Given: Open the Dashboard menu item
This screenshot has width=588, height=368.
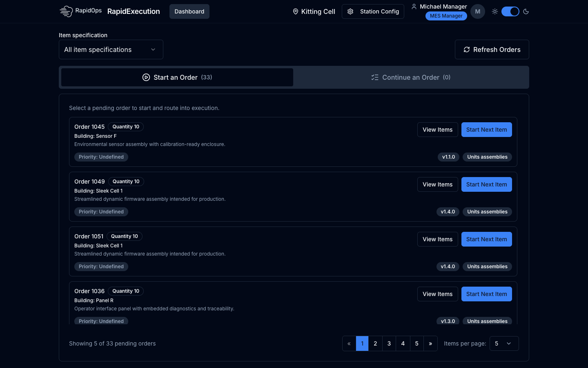Looking at the screenshot, I should pyautogui.click(x=189, y=11).
